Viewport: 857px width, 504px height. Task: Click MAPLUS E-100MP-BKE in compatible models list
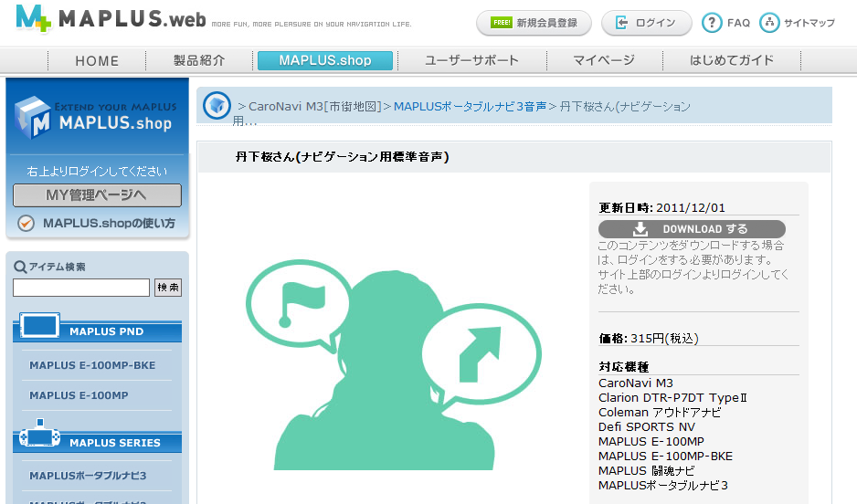coord(665,457)
